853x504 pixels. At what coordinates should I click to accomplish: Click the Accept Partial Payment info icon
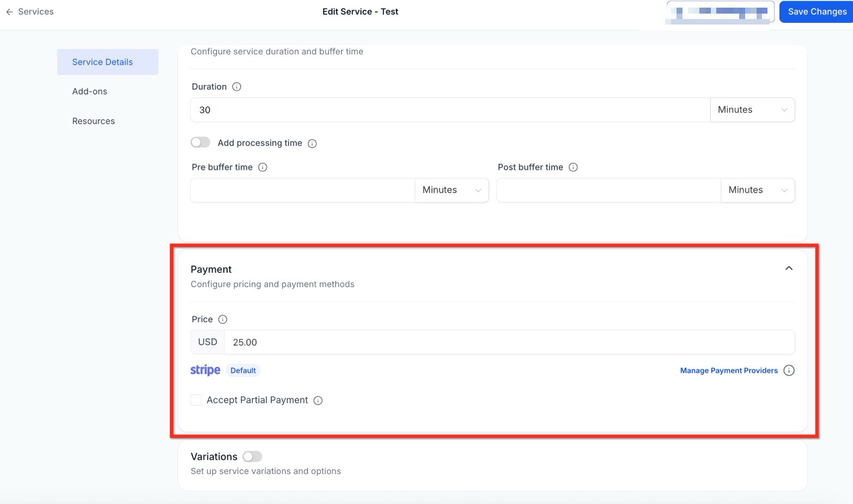[x=318, y=401]
